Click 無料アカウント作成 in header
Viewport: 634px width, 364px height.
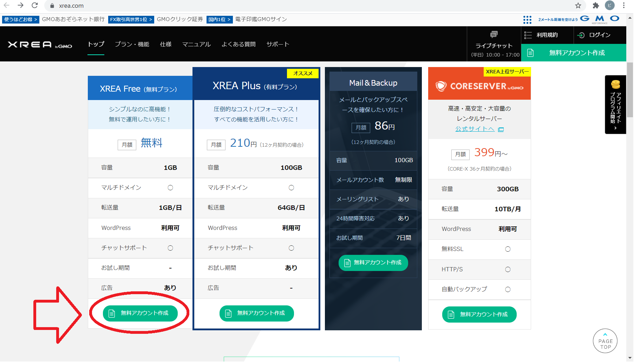[x=574, y=53]
